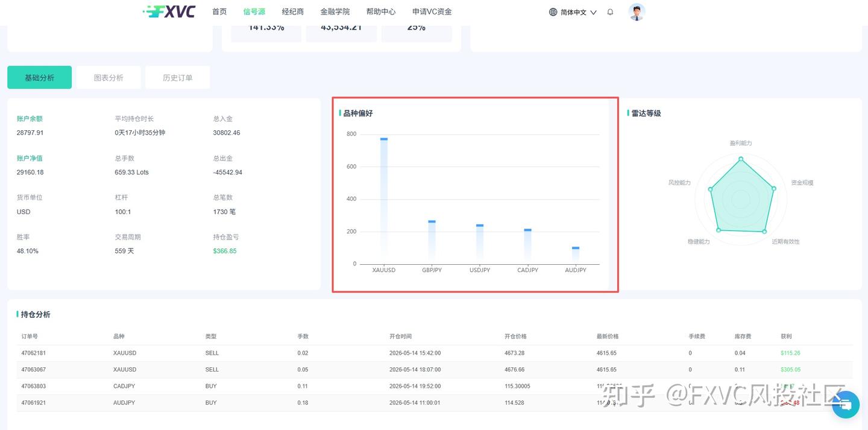Screen dimensions: 868x430
Task: Open the 经纪商 navigation item
Action: point(293,11)
